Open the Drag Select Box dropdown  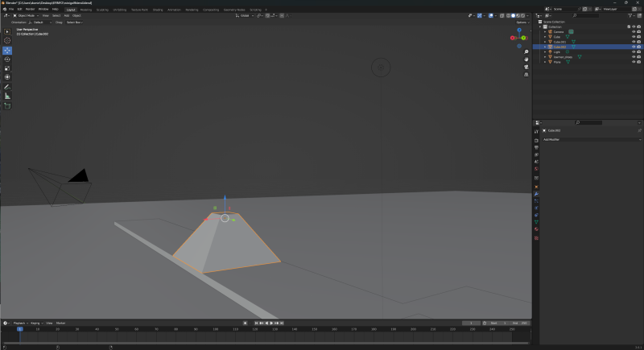click(74, 23)
